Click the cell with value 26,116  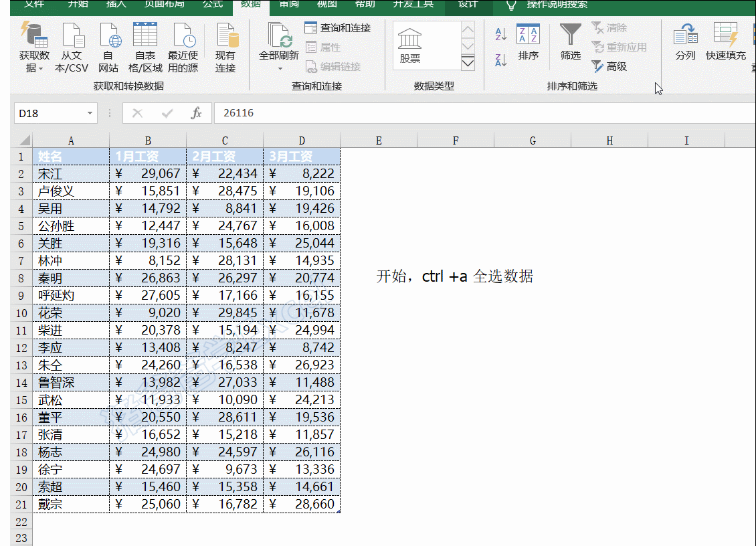click(302, 452)
